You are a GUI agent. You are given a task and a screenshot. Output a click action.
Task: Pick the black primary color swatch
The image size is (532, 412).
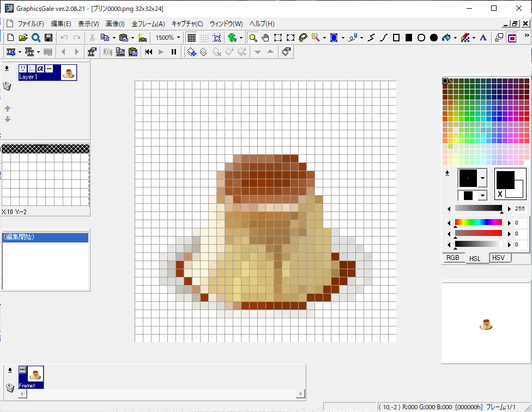coord(505,180)
